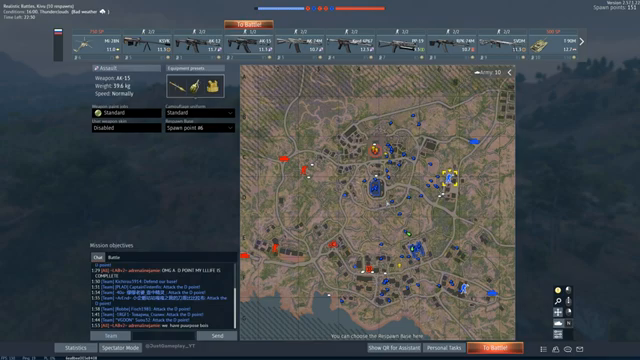Click the team score progress bar

tap(320, 8)
